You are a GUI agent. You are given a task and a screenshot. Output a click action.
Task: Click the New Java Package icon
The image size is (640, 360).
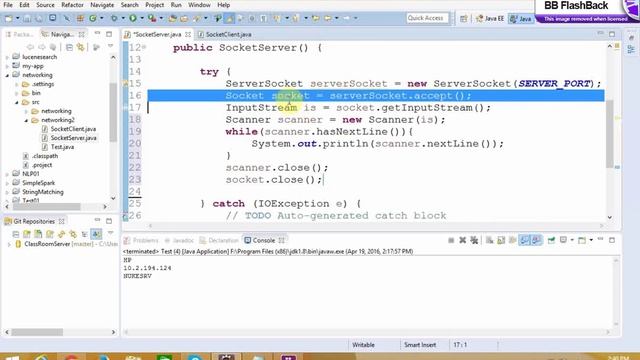80,18
